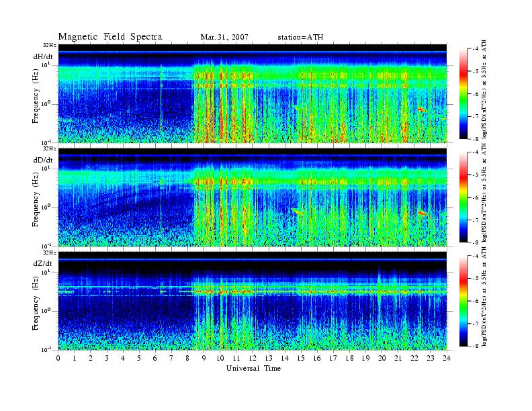Click hour tick label '8' on the time axis
This screenshot has width=532, height=411.
point(187,358)
